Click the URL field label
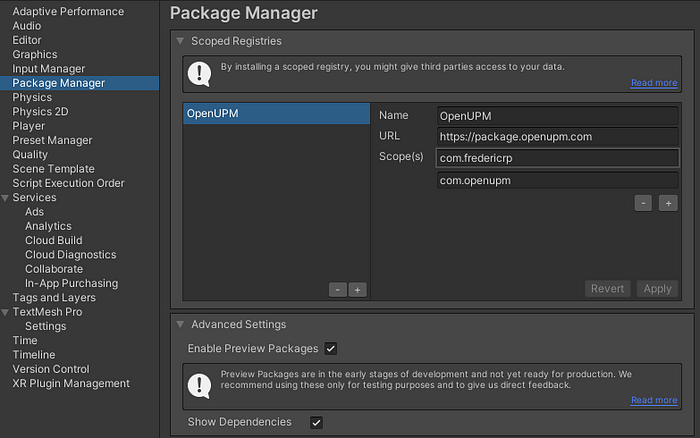The width and height of the screenshot is (700, 438). coord(389,136)
